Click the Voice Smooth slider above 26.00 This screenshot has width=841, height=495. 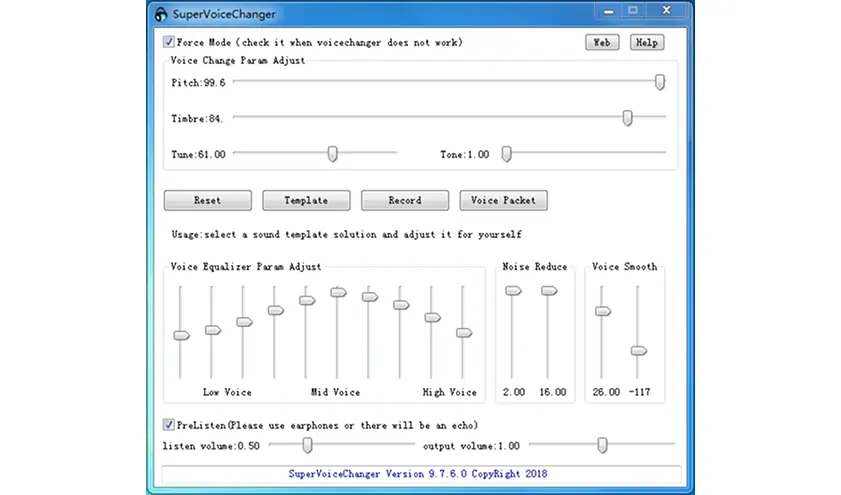pyautogui.click(x=603, y=311)
